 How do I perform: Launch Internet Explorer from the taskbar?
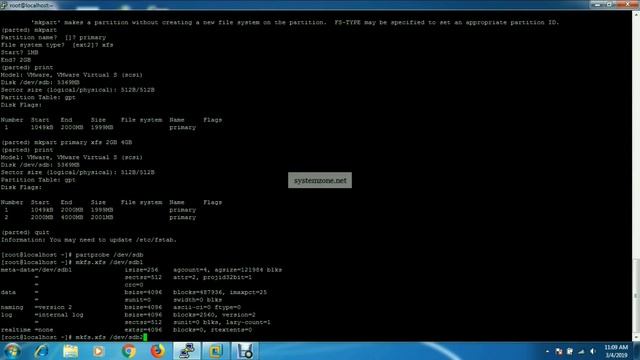pos(42,351)
